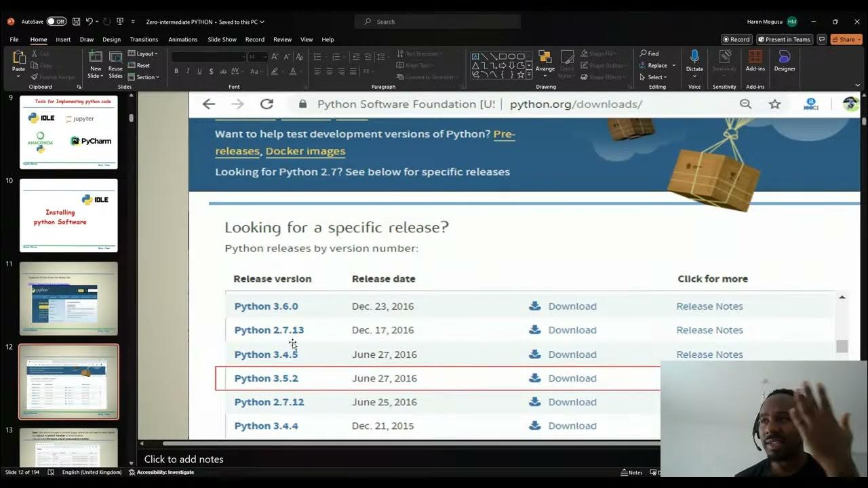Click the download icon for Python 3.6.0
This screenshot has width=868, height=488.
point(534,306)
